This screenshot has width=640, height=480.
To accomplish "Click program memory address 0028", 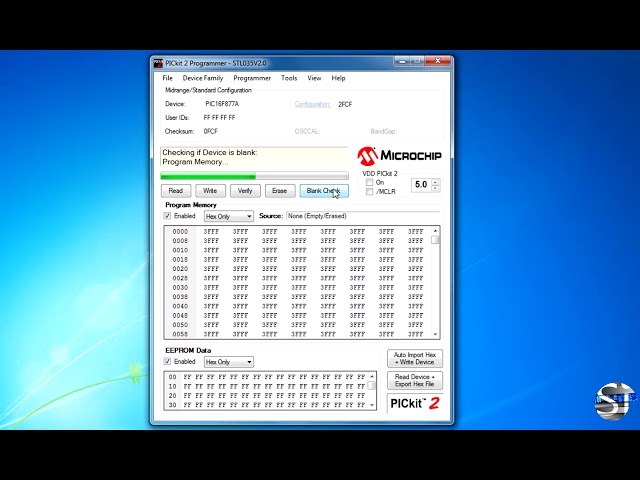I will [180, 278].
